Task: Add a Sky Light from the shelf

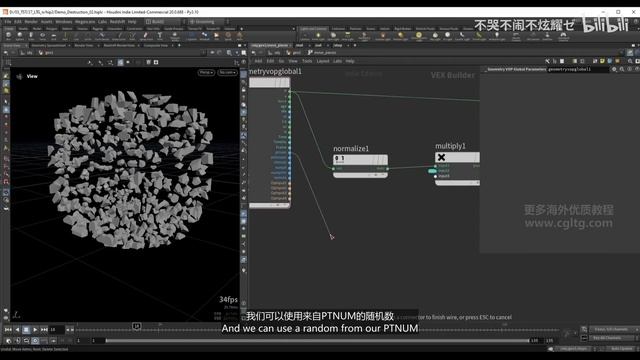Action: click(435, 36)
